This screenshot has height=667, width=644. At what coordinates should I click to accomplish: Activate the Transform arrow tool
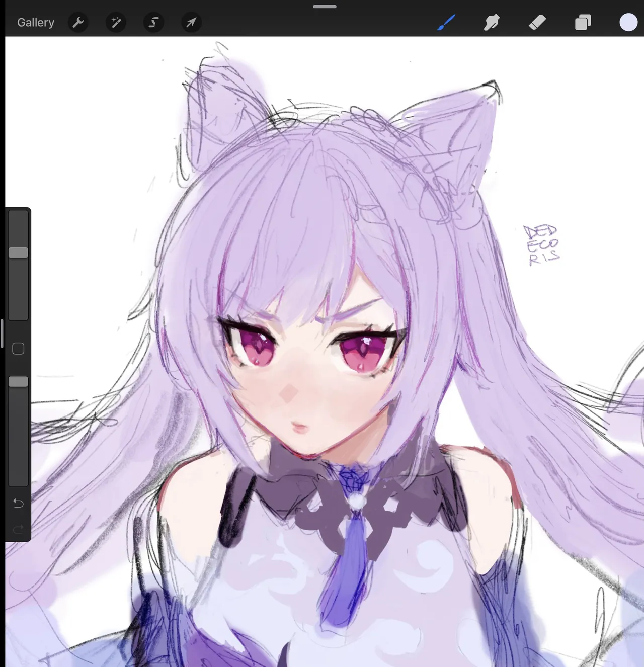(x=191, y=23)
